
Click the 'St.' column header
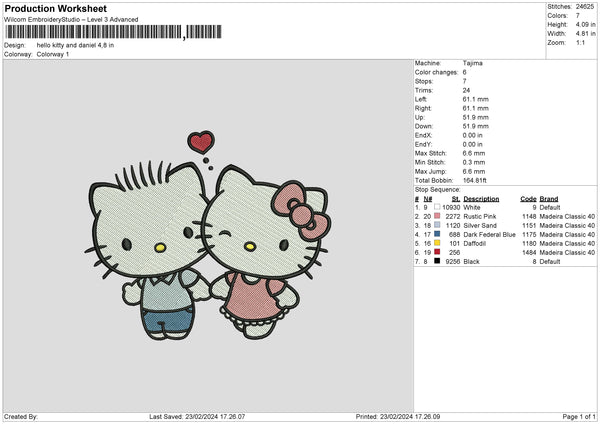pos(455,199)
